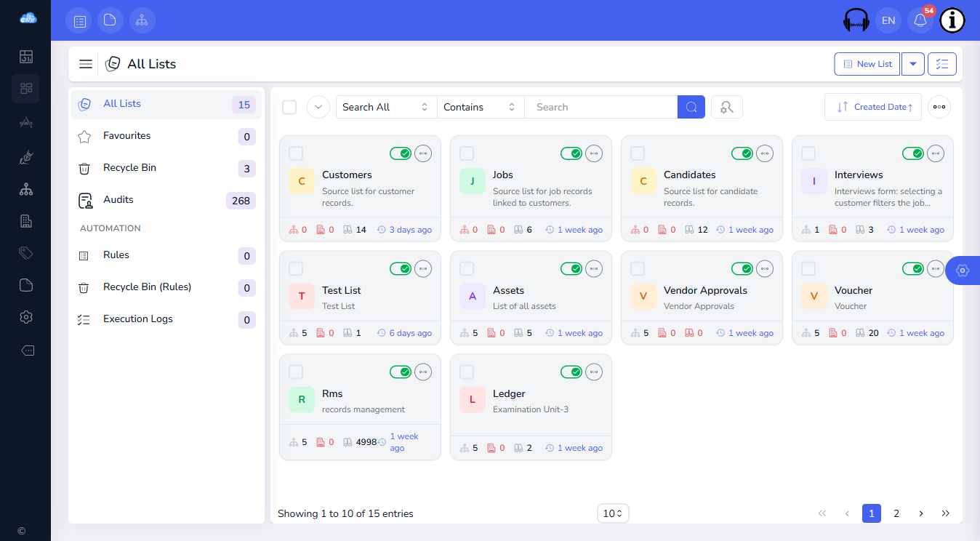The height and width of the screenshot is (541, 980).
Task: Select Favourites in the side menu
Action: 166,136
